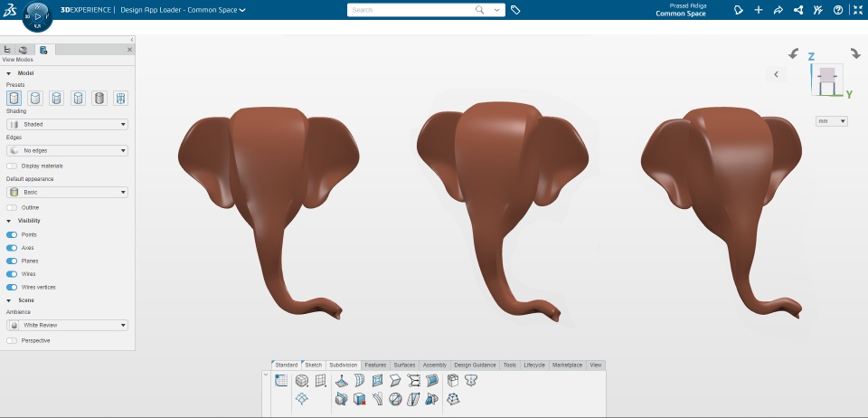Image resolution: width=868 pixels, height=418 pixels.
Task: Open the Marketplace tab
Action: pyautogui.click(x=568, y=365)
